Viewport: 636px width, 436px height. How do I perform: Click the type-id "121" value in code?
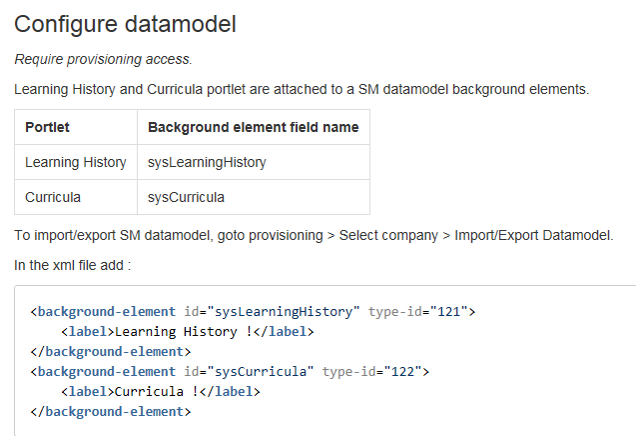(449, 311)
